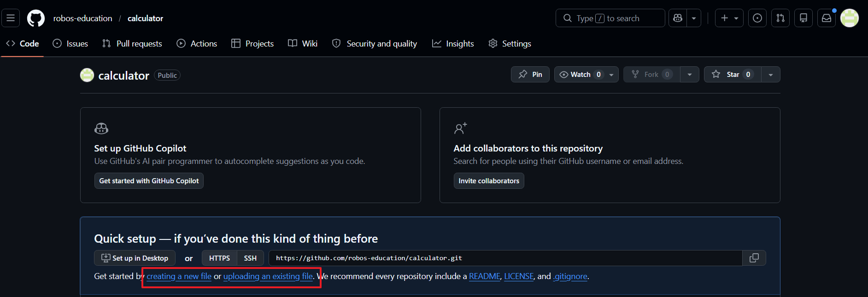The width and height of the screenshot is (868, 297).
Task: Select SSH clone URL option
Action: click(250, 258)
